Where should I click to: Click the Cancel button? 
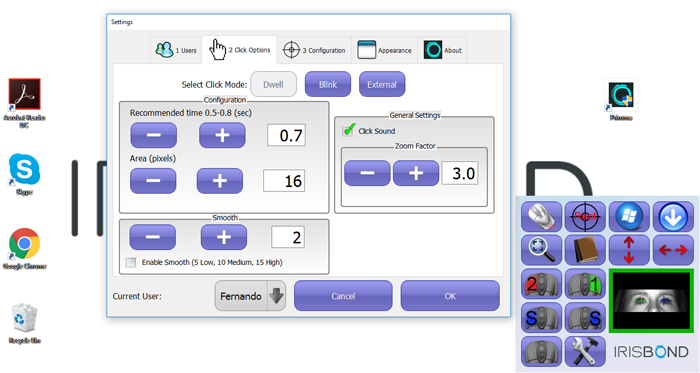[343, 296]
